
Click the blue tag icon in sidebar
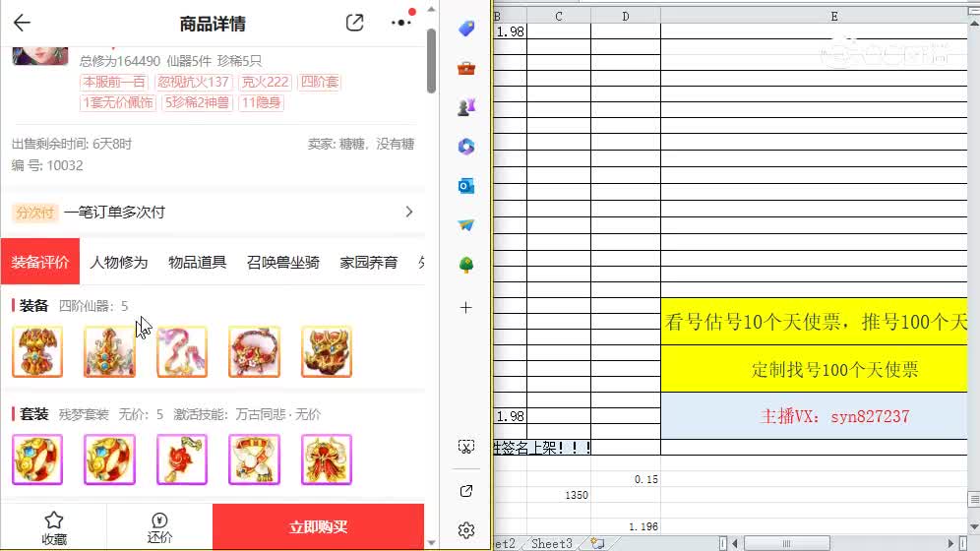[x=466, y=29]
